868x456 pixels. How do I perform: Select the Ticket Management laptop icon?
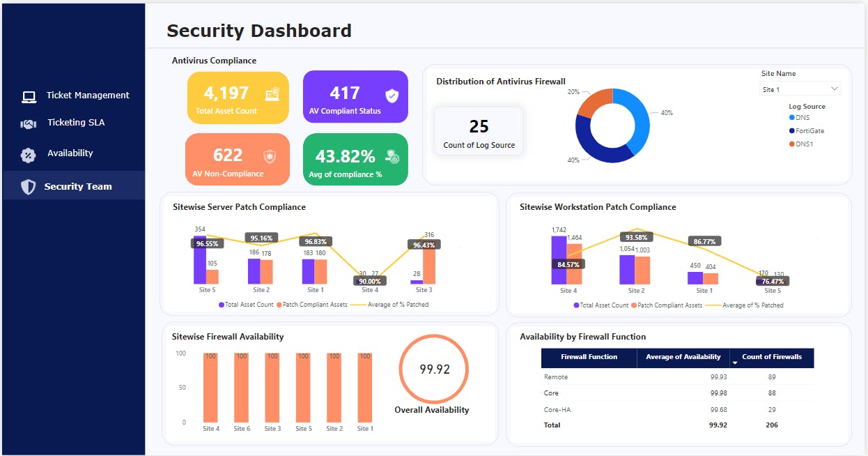click(28, 96)
